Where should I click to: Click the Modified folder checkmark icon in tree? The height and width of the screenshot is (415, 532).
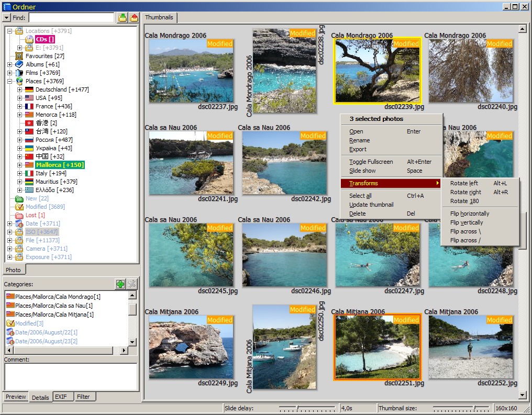click(19, 207)
